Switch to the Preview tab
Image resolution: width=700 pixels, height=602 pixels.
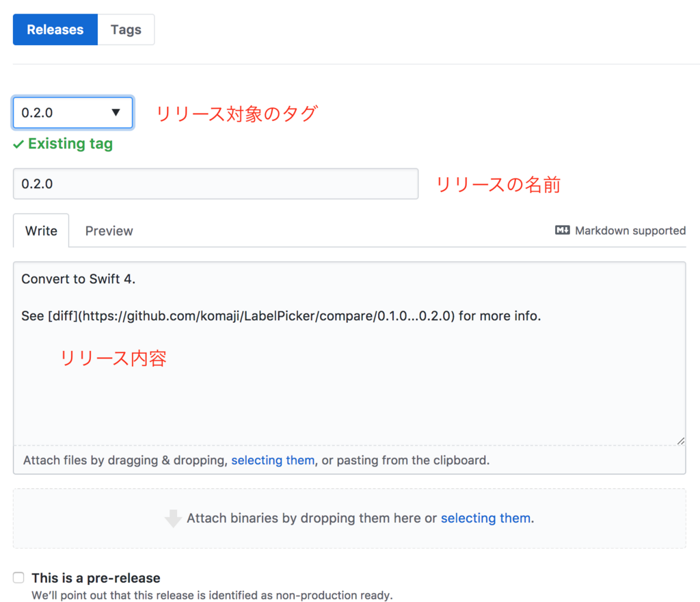(109, 231)
